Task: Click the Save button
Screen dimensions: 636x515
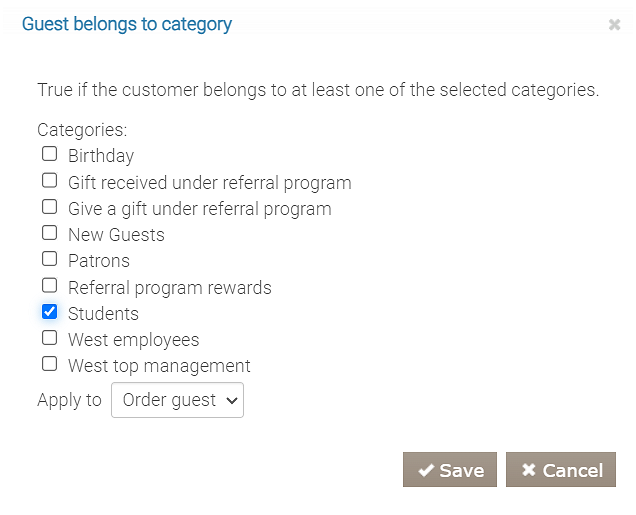Action: tap(450, 470)
